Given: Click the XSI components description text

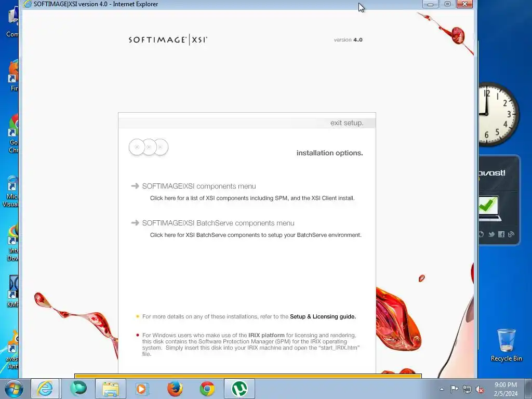Looking at the screenshot, I should click(252, 198).
